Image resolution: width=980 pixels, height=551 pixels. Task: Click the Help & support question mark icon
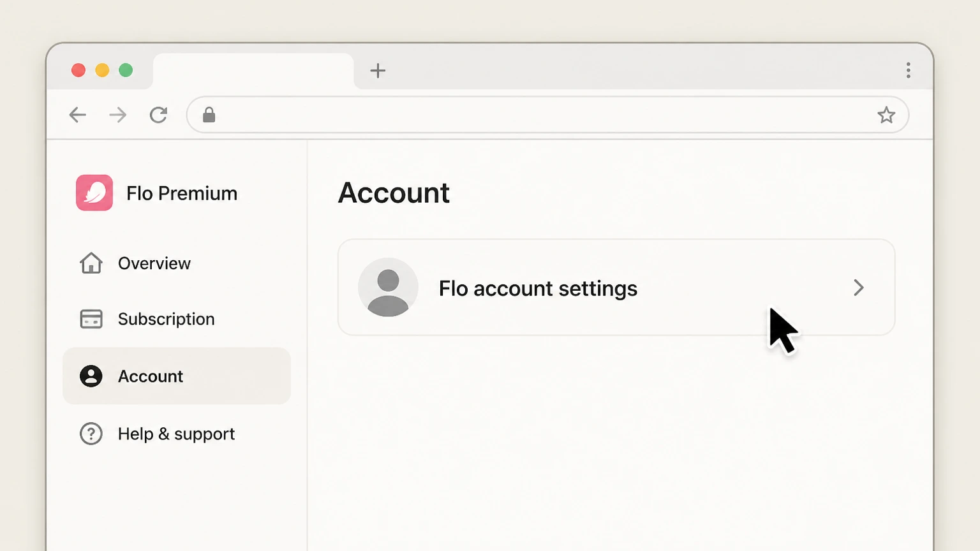click(91, 434)
